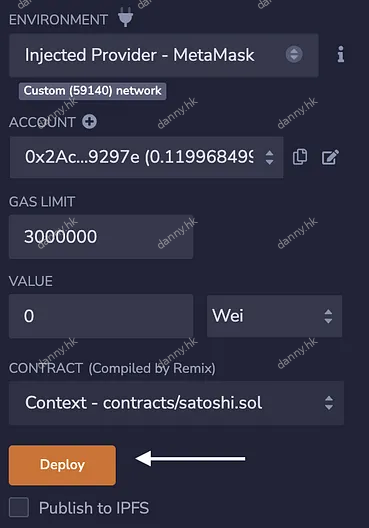Expand the account 0x2Ac...9297e dropdown
The width and height of the screenshot is (369, 528).
click(x=146, y=157)
